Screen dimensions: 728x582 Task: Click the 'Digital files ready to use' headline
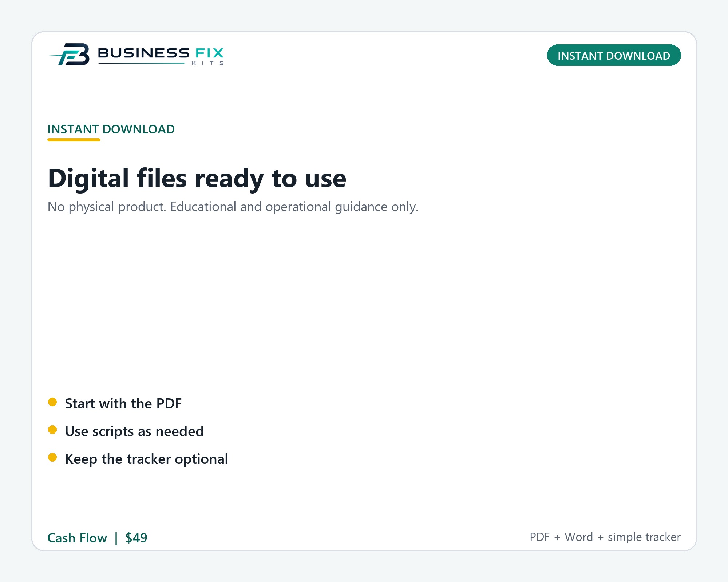click(197, 179)
